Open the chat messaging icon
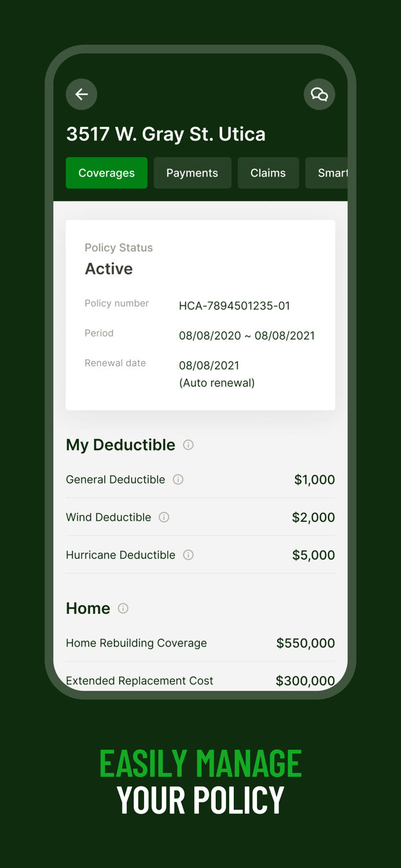Image resolution: width=401 pixels, height=868 pixels. (319, 94)
